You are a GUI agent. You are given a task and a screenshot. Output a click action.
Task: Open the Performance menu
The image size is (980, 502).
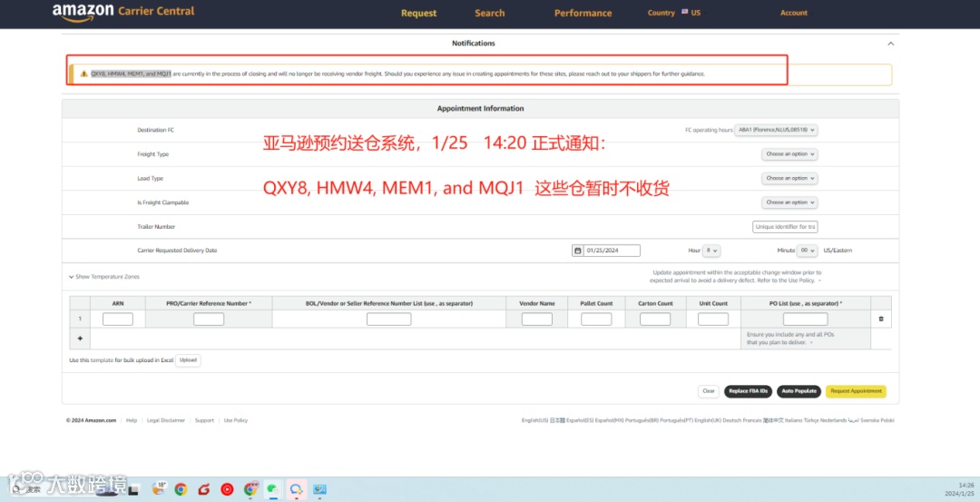583,13
